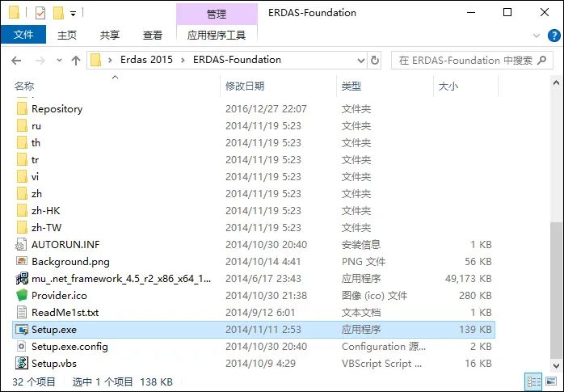This screenshot has height=392, width=564.
Task: Switch to large thumbnails view button
Action: click(x=551, y=381)
